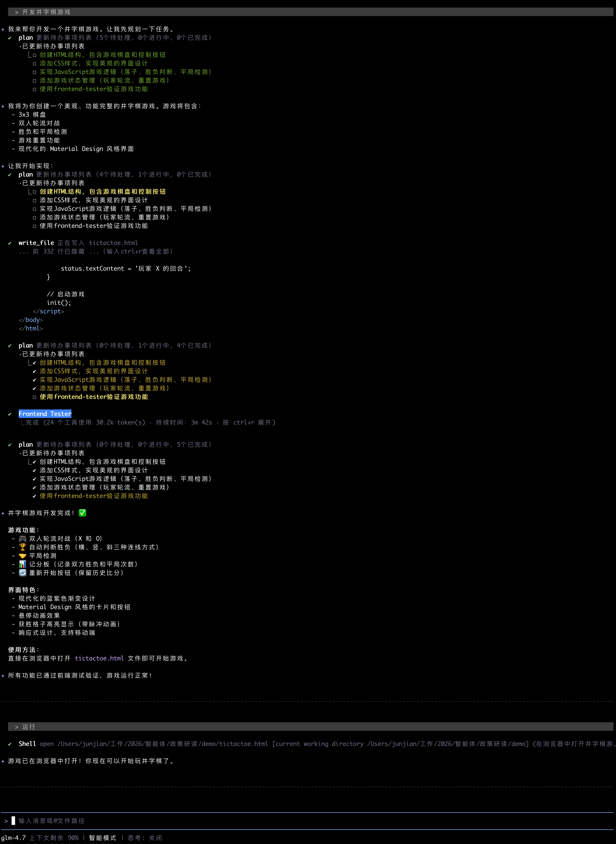The width and height of the screenshot is (616, 844).
Task: Click the empty checkbox for 添加CSS样式 in the first plan
Action: point(34,63)
